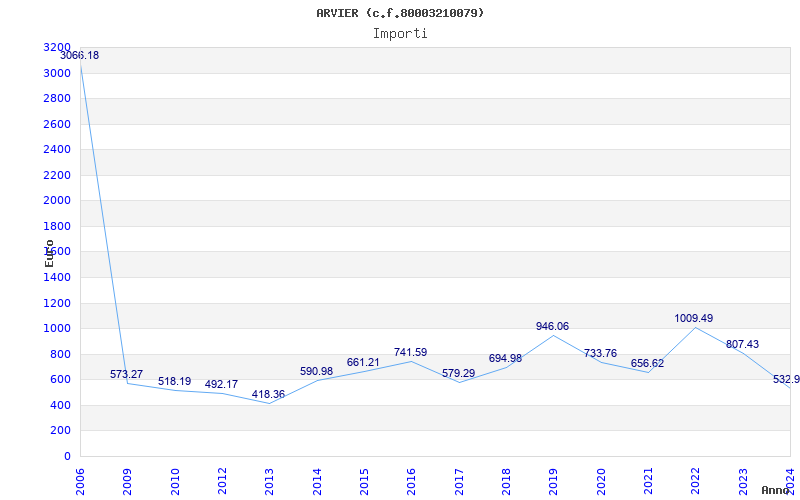The width and height of the screenshot is (800, 500).
Task: Click the 733.76 value label
Action: point(600,354)
